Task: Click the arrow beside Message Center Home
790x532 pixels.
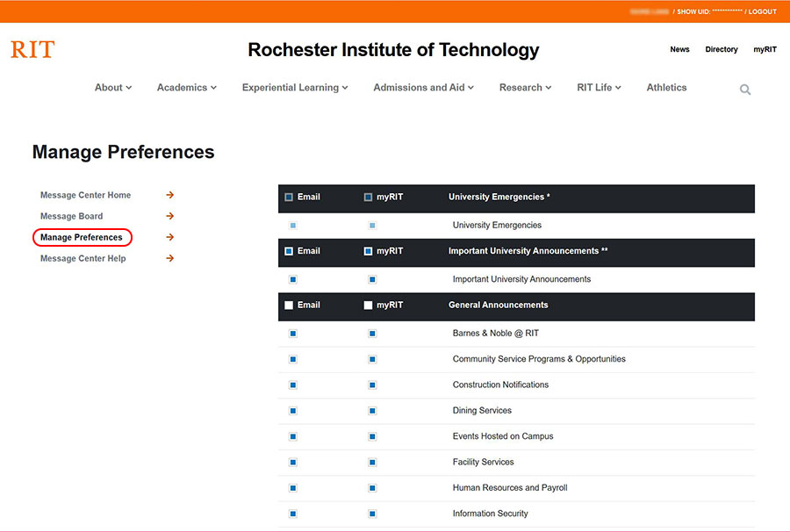Action: coord(170,195)
